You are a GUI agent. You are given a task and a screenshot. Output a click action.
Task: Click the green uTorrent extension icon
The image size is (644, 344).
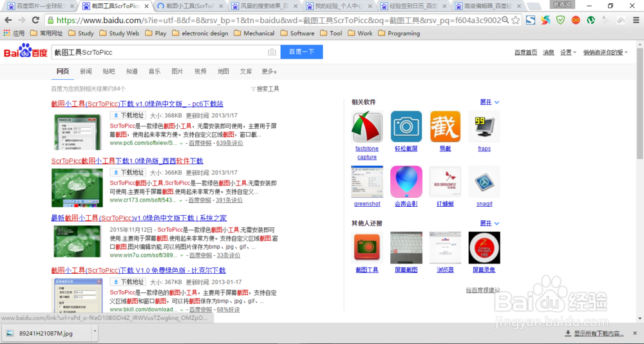(x=591, y=20)
